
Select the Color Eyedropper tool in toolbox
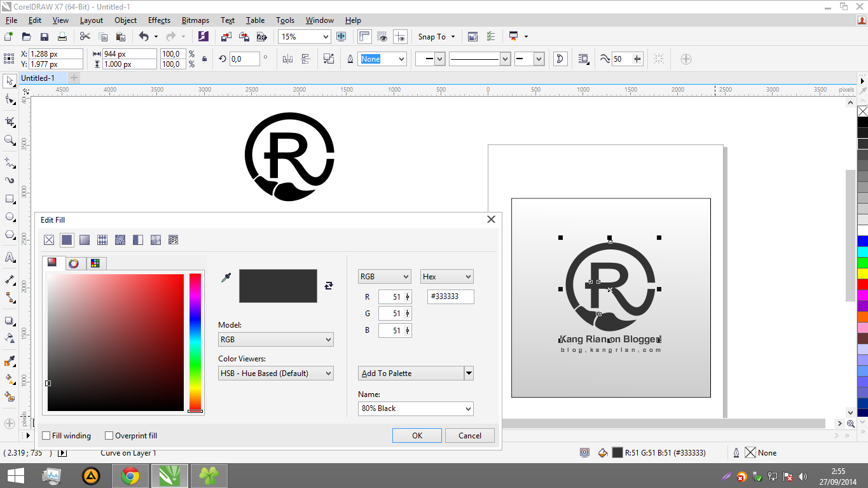coord(10,361)
